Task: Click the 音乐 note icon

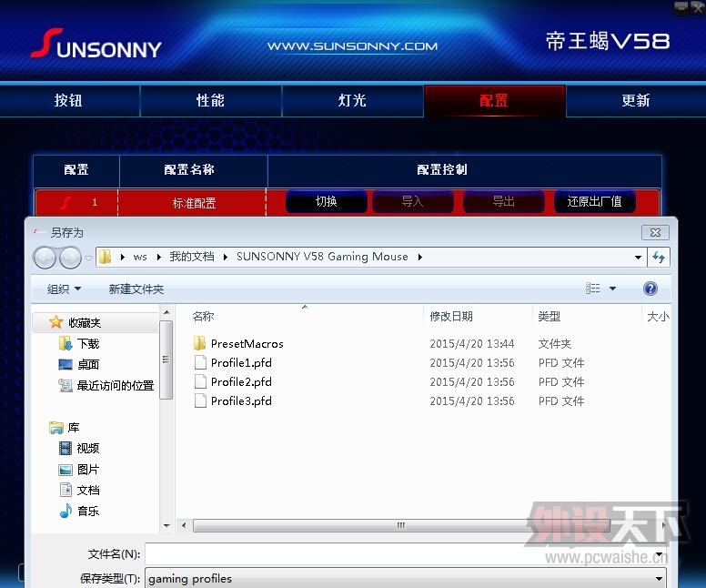Action: [66, 511]
